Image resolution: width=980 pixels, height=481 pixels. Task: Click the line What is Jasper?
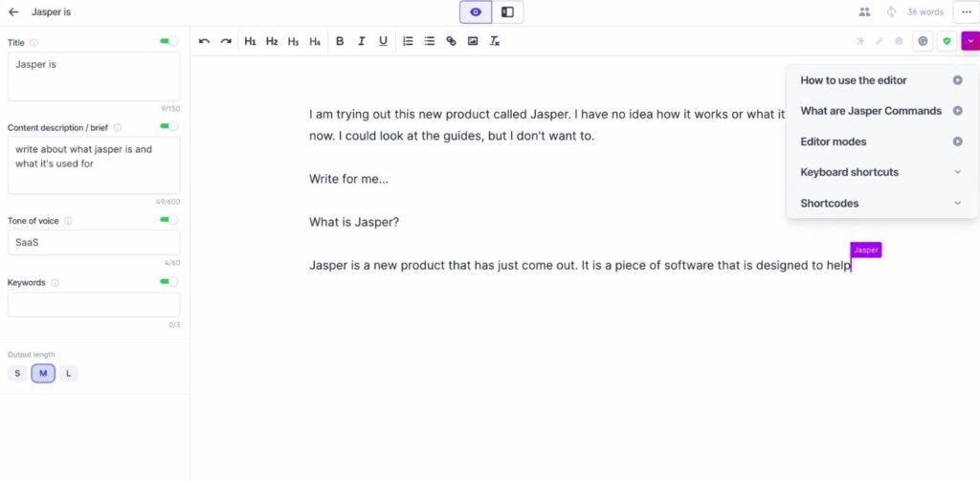[354, 222]
